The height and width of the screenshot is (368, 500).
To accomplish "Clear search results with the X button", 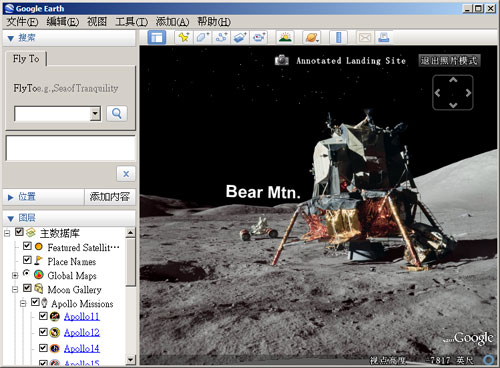I will [126, 174].
